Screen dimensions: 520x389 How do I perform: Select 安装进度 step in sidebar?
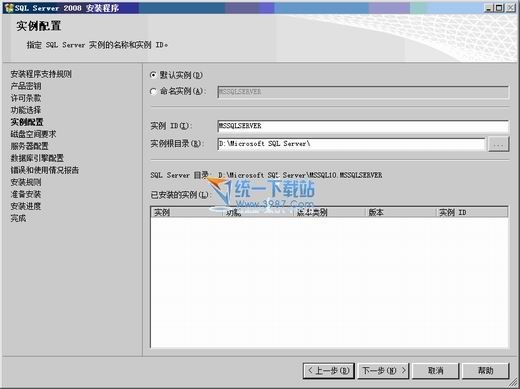(x=26, y=206)
